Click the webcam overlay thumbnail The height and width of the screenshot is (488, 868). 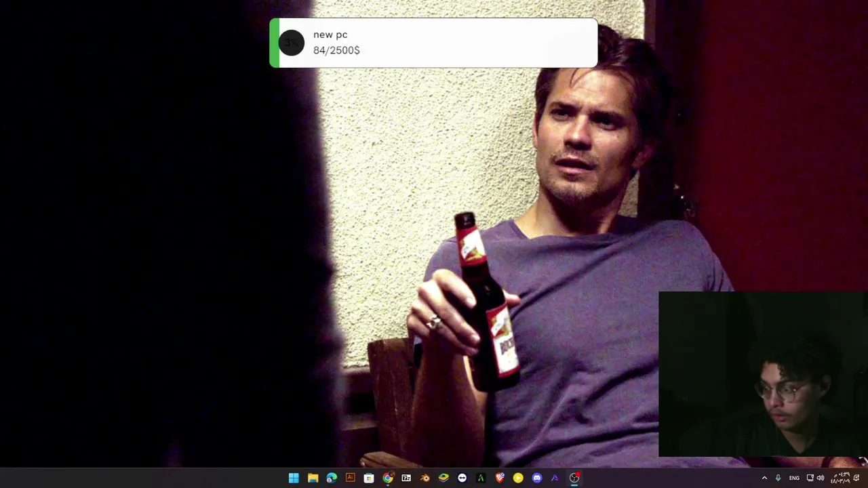tap(763, 374)
